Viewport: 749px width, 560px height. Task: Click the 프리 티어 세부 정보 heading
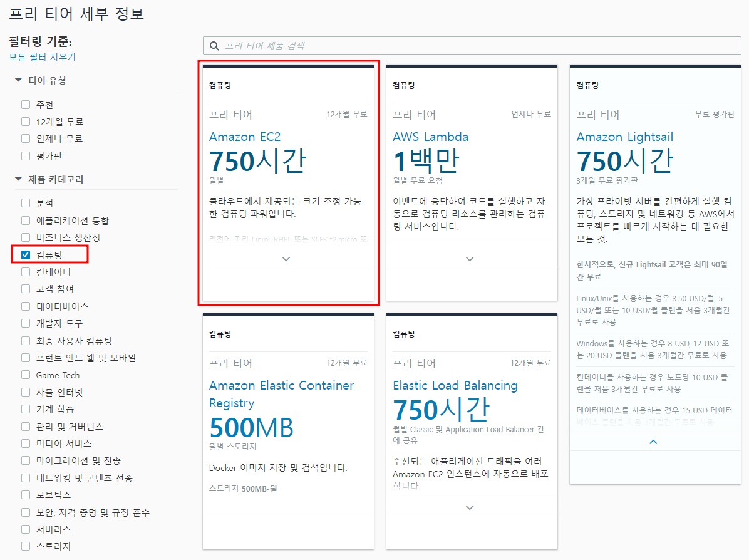pyautogui.click(x=76, y=13)
